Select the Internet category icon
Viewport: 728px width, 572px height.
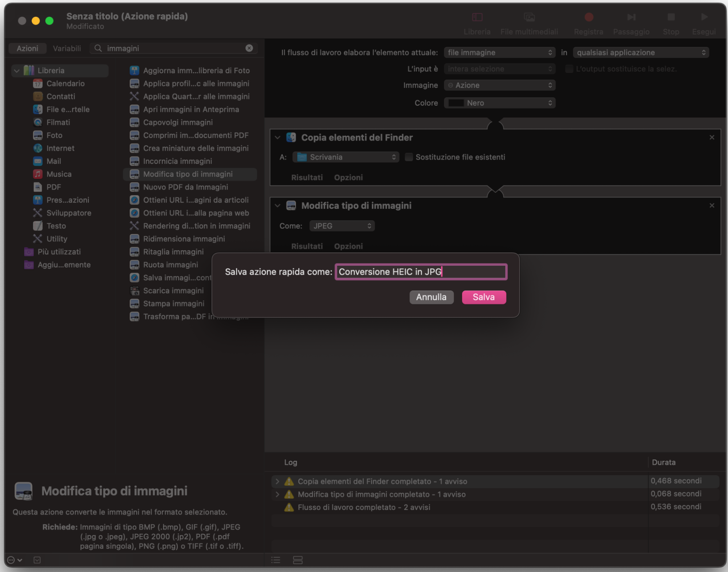tap(38, 148)
